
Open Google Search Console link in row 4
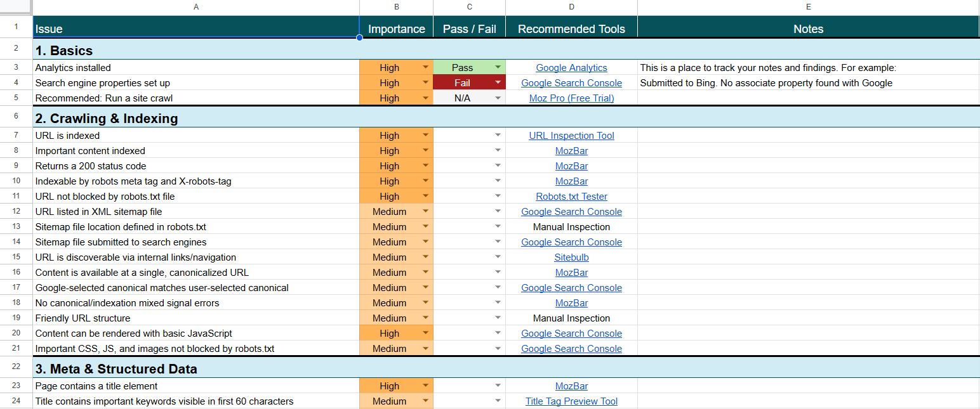tap(571, 82)
